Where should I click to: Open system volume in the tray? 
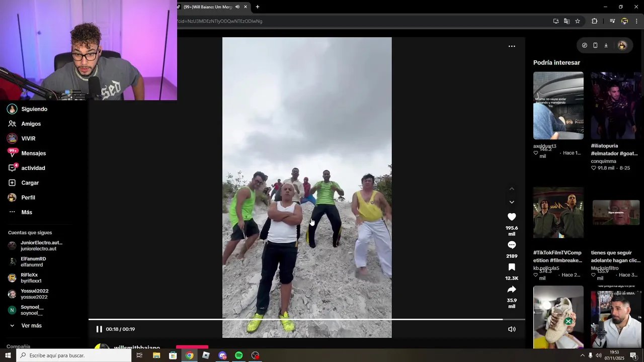(x=599, y=355)
